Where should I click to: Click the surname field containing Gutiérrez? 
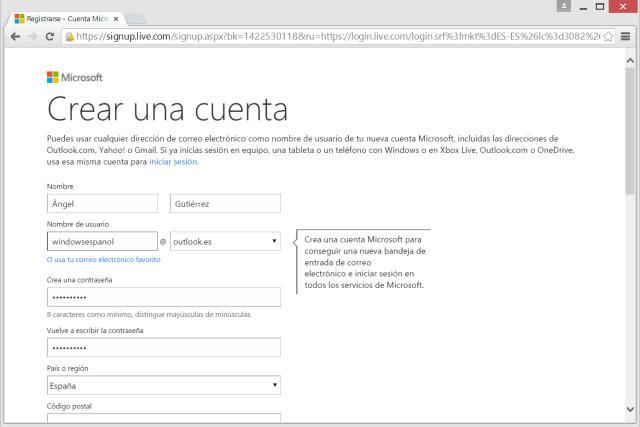click(225, 203)
